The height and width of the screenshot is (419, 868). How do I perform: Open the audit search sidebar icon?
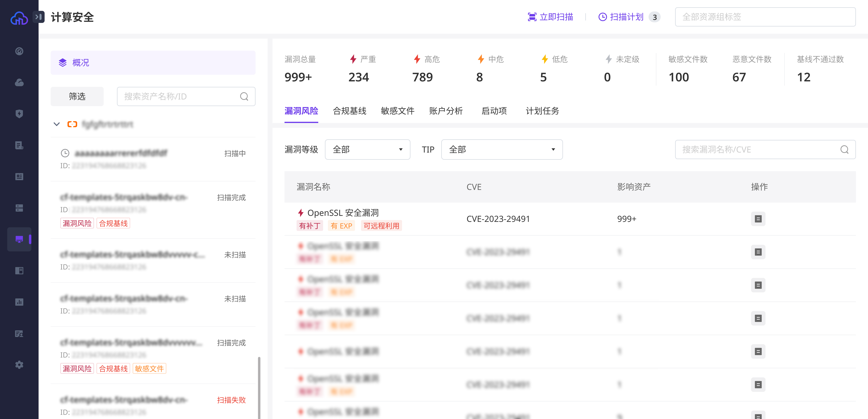(x=19, y=333)
